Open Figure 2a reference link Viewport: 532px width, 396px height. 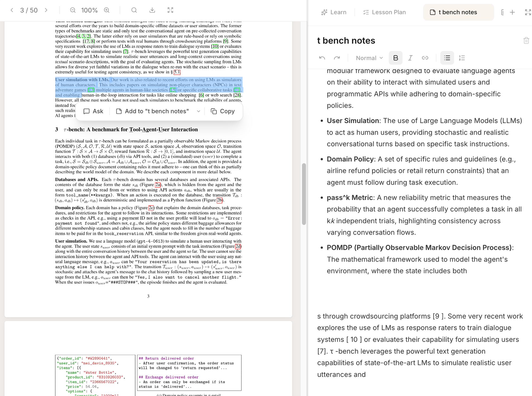point(158,185)
